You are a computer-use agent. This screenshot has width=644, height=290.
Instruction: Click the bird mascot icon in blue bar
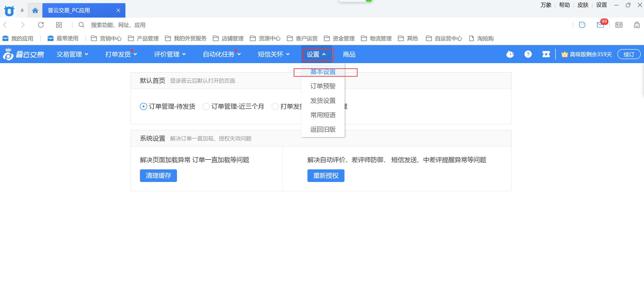(510, 54)
